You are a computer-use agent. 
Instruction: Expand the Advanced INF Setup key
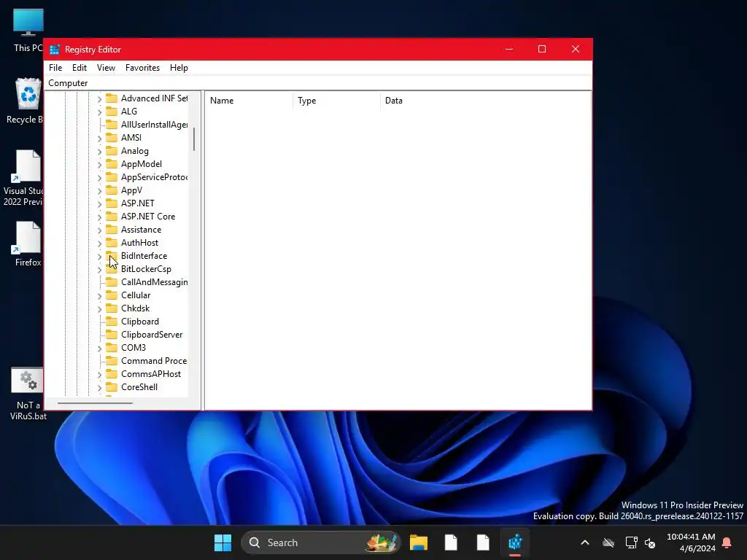pyautogui.click(x=99, y=99)
